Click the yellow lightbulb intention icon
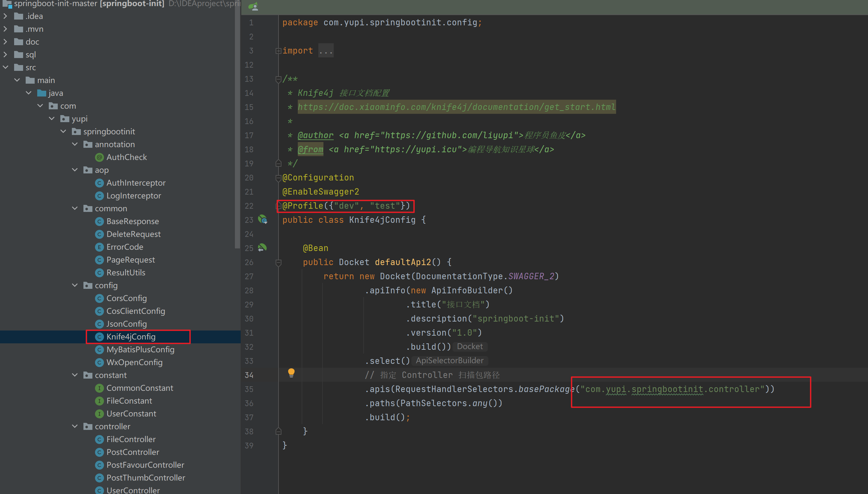Screen dimensions: 868x494 pyautogui.click(x=291, y=373)
